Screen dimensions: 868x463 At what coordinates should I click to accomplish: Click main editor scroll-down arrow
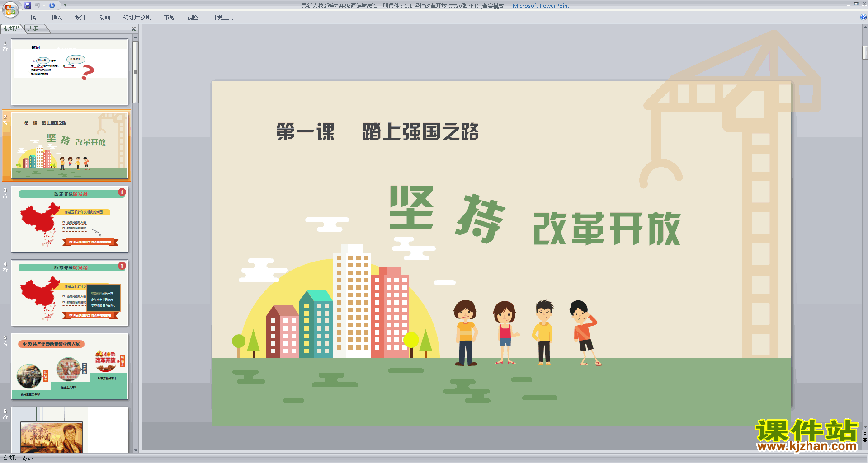(865, 426)
